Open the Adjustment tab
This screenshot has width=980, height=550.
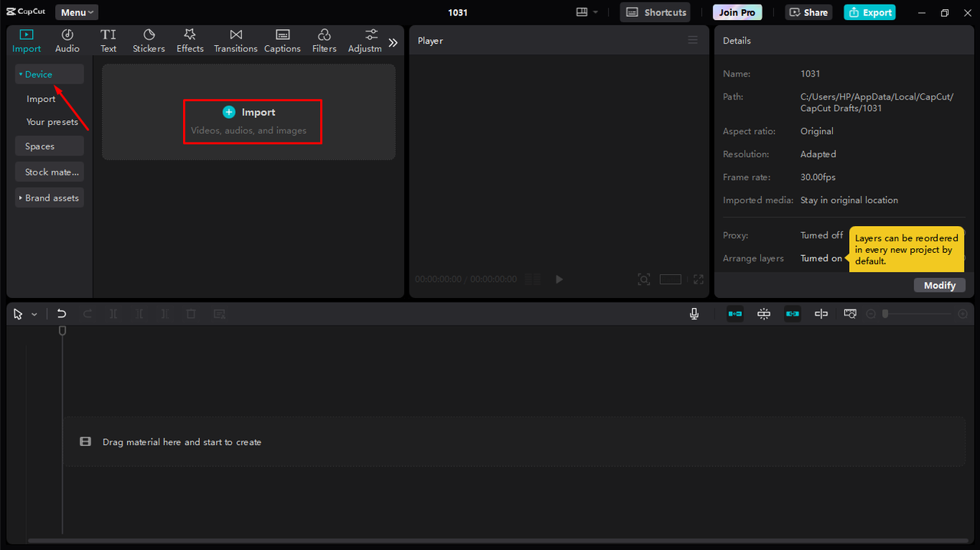point(365,41)
